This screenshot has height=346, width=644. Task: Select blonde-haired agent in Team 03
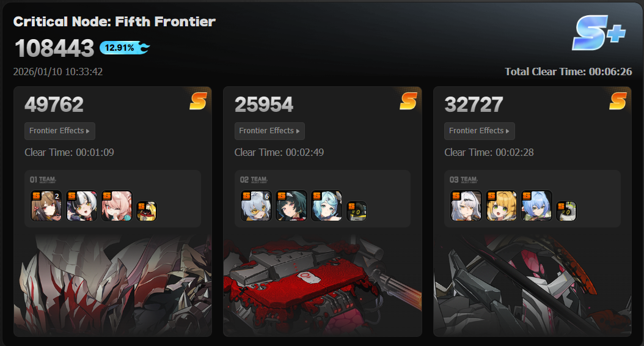tap(501, 205)
